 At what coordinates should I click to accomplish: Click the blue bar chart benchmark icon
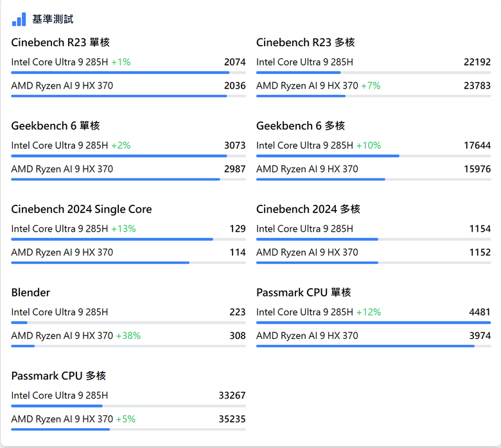19,19
